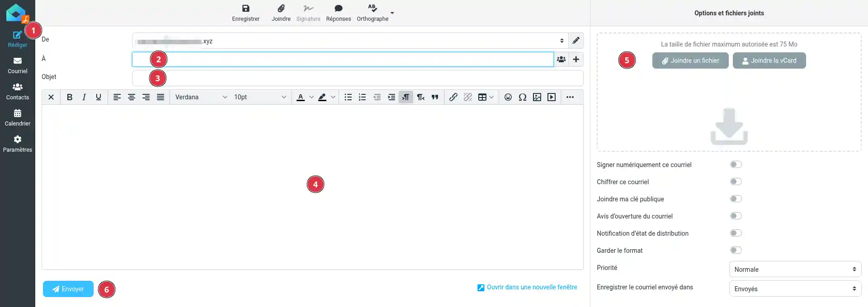The image size is (868, 307).
Task: Open Calendrier in the sidebar
Action: (x=18, y=118)
